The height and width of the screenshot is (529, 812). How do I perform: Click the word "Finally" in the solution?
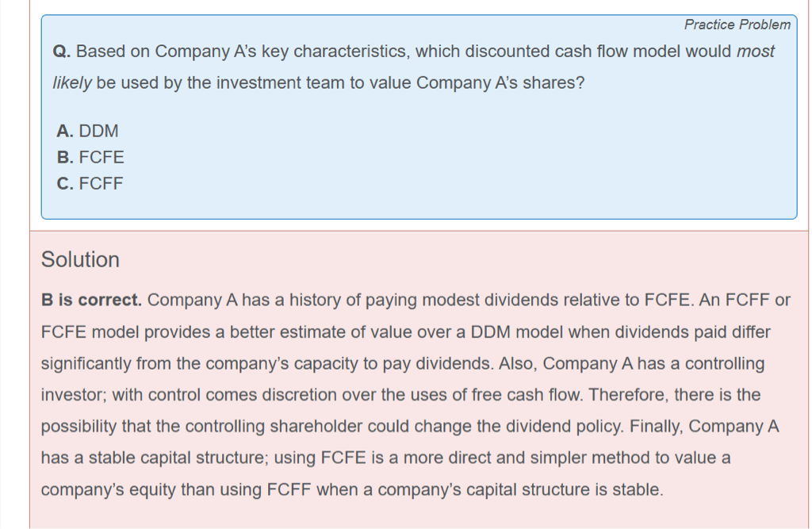point(657,426)
